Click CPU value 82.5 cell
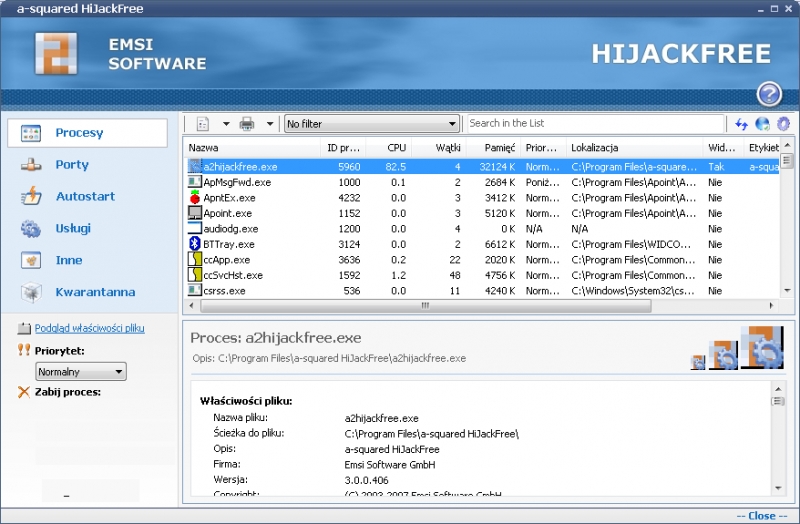Image resolution: width=800 pixels, height=524 pixels. 395,167
